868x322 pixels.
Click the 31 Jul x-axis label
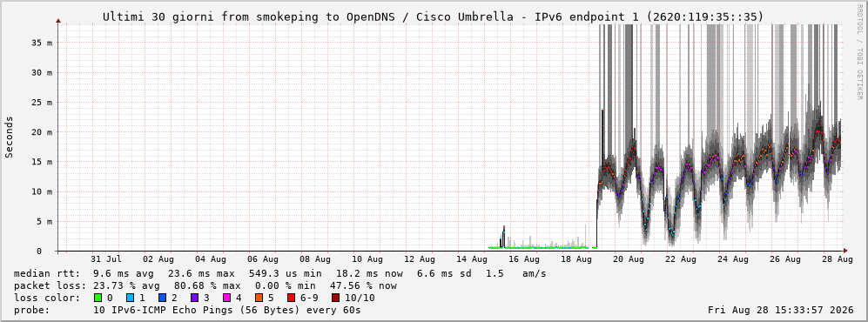tap(106, 259)
